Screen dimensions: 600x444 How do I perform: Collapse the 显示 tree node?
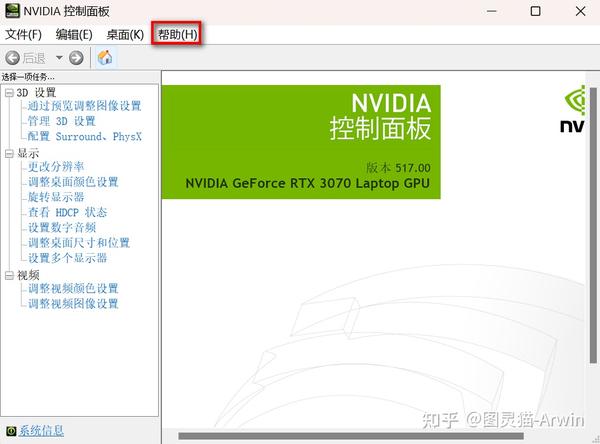click(x=9, y=153)
